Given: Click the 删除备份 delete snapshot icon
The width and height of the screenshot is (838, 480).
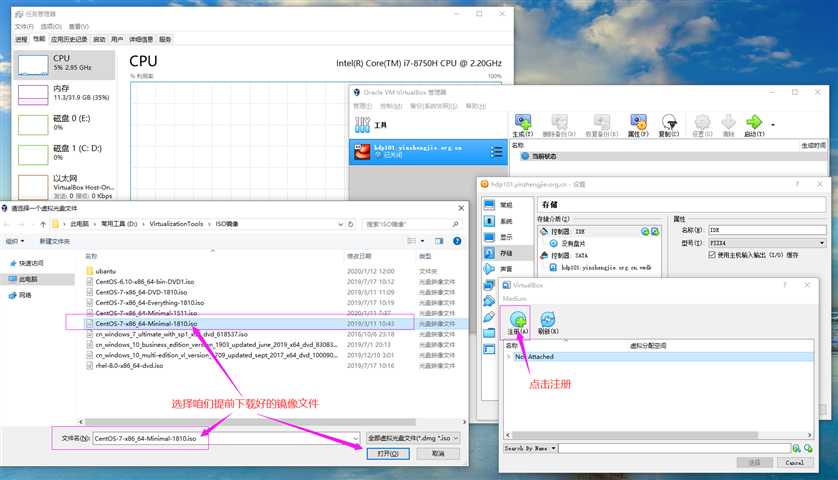Looking at the screenshot, I should pyautogui.click(x=559, y=122).
